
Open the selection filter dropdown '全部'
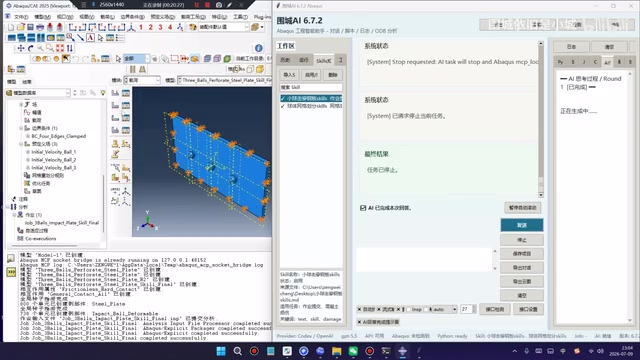pyautogui.click(x=136, y=59)
